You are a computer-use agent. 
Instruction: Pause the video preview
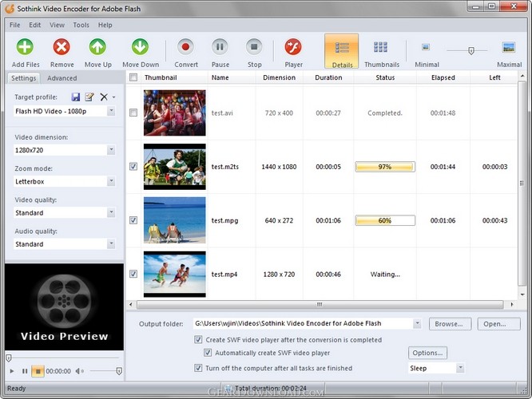point(25,371)
